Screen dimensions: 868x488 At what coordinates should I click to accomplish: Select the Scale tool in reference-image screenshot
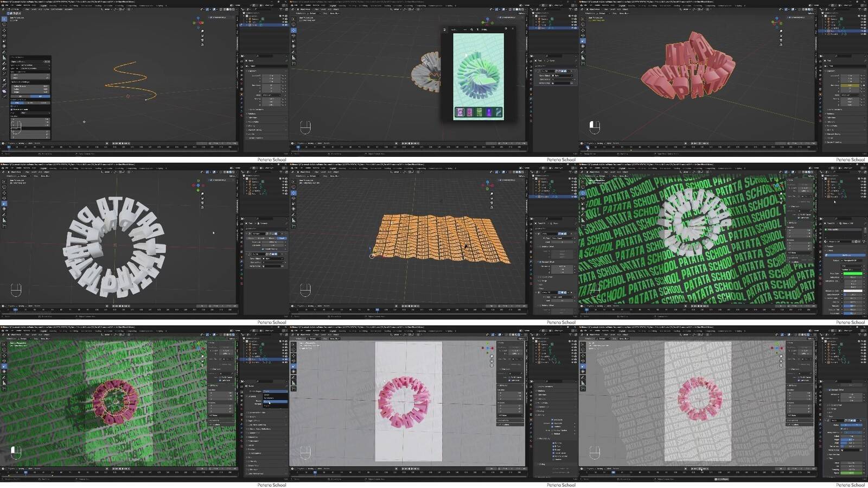point(293,40)
